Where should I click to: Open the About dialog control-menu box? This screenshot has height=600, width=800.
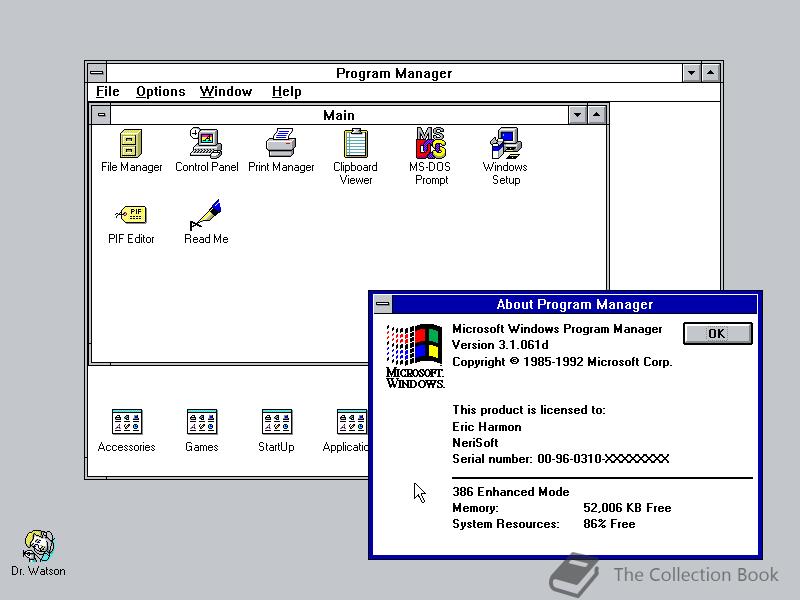383,304
